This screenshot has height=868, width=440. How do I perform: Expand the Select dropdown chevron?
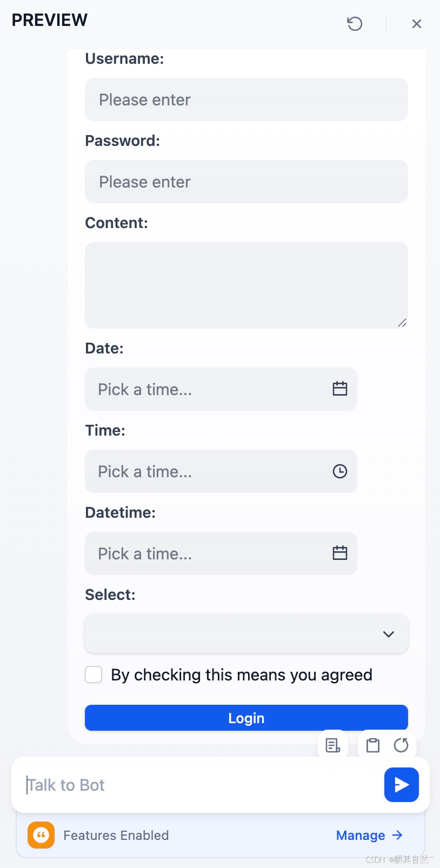(x=388, y=634)
